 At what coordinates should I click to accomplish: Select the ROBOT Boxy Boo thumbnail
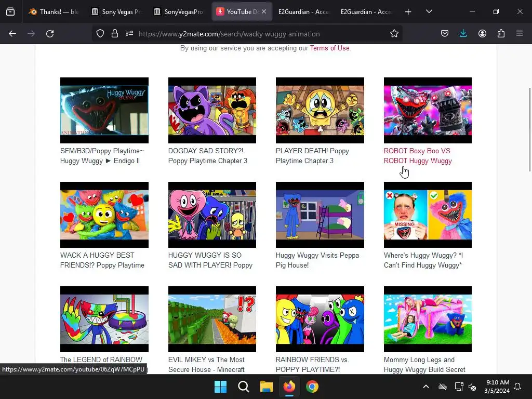(x=428, y=110)
